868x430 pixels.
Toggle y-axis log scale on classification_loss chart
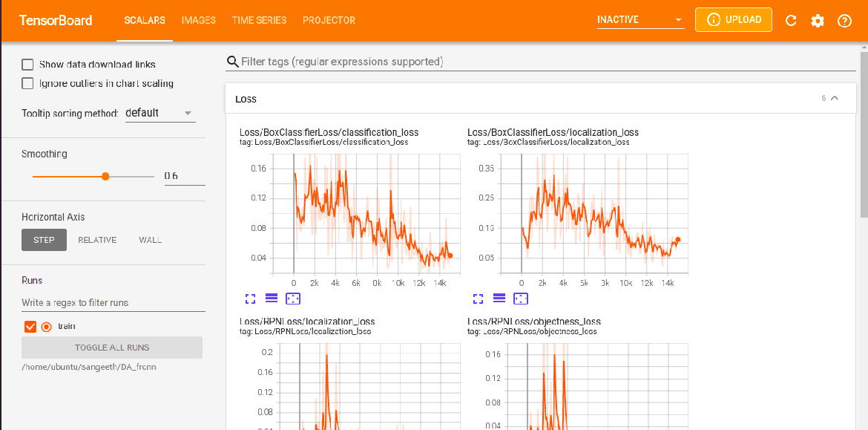point(271,299)
